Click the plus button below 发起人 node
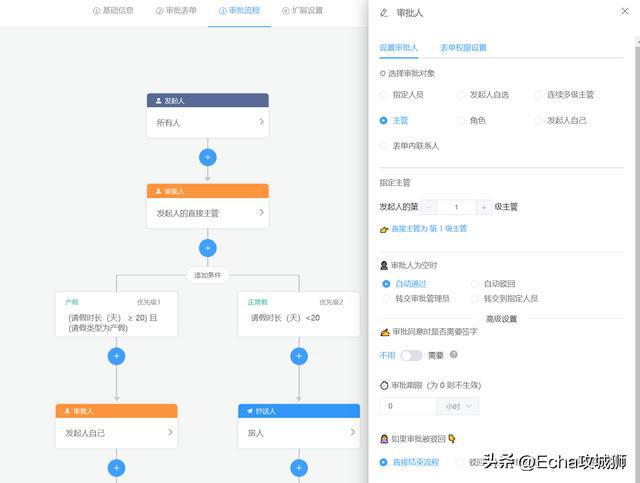The image size is (640, 483). 208,158
